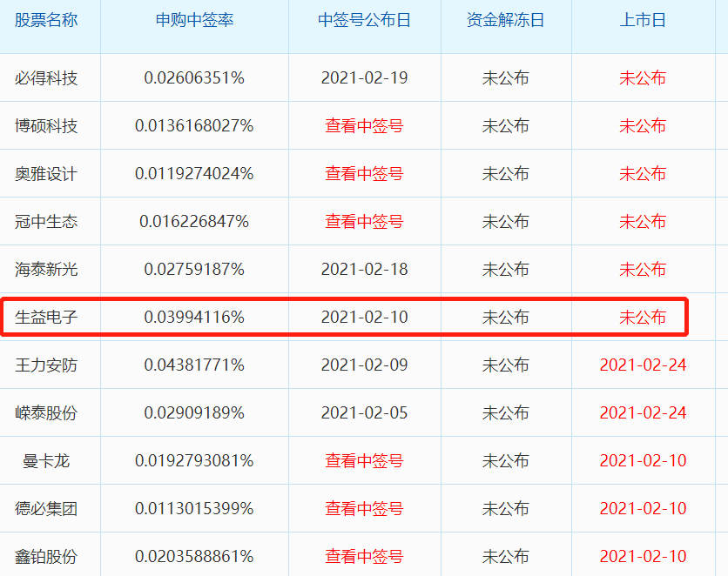Open 查看中签号 link for 曼卡龙
The image size is (728, 576).
coord(364,460)
